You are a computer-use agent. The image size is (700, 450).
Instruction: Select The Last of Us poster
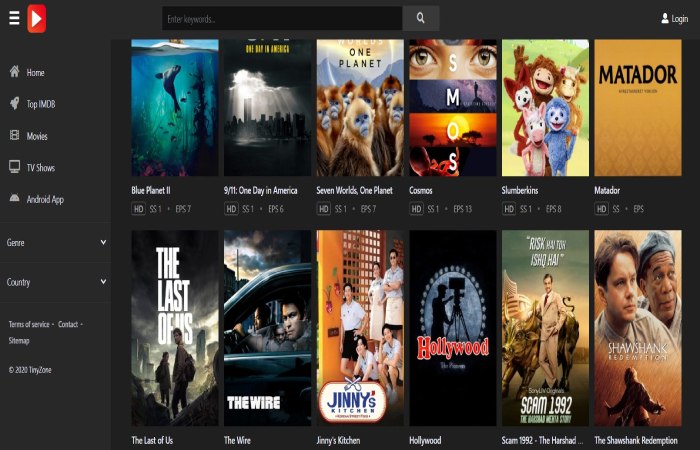(175, 328)
